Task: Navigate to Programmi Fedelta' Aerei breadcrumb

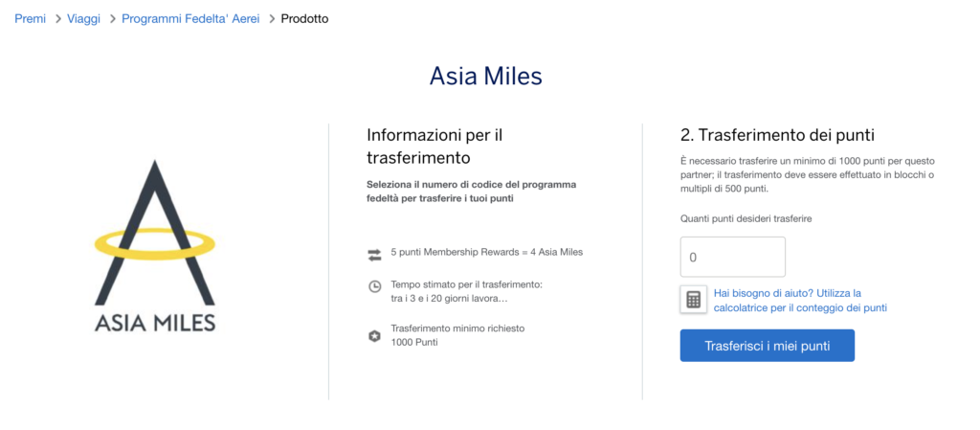Action: 190,19
